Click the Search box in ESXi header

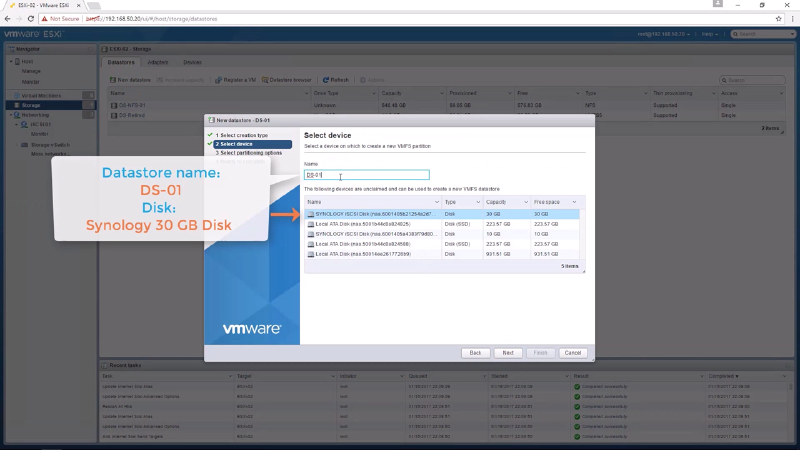762,34
